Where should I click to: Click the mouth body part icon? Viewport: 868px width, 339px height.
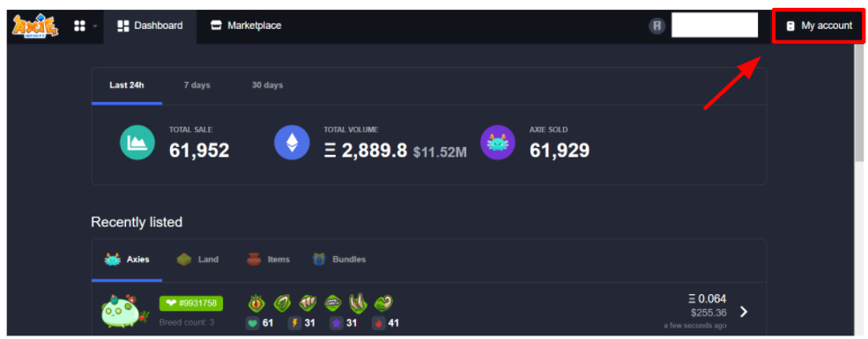click(333, 303)
